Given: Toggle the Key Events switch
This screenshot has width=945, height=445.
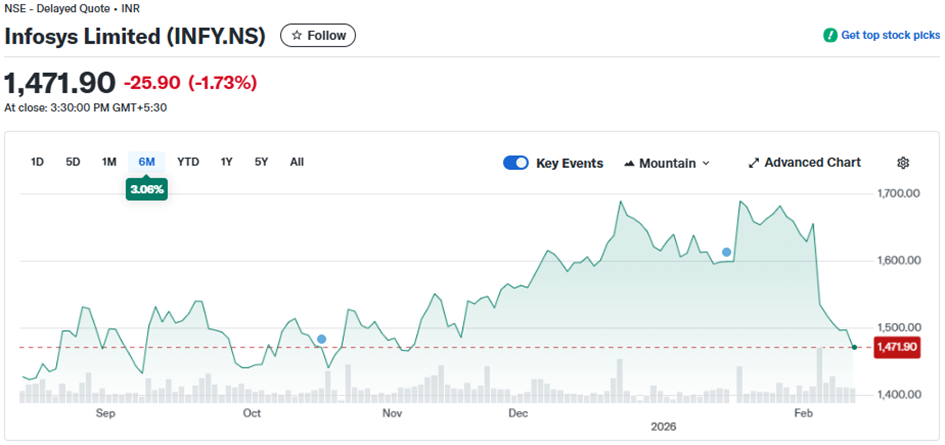Looking at the screenshot, I should (x=516, y=163).
